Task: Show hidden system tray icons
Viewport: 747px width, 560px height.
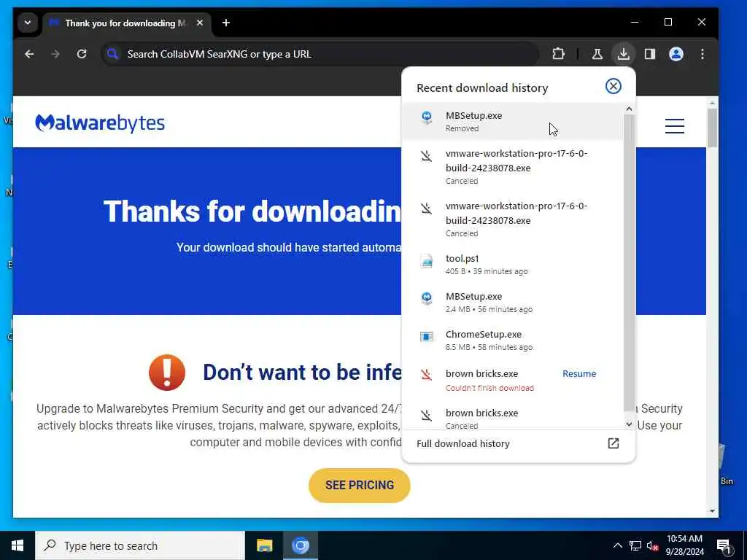Action: 617,545
